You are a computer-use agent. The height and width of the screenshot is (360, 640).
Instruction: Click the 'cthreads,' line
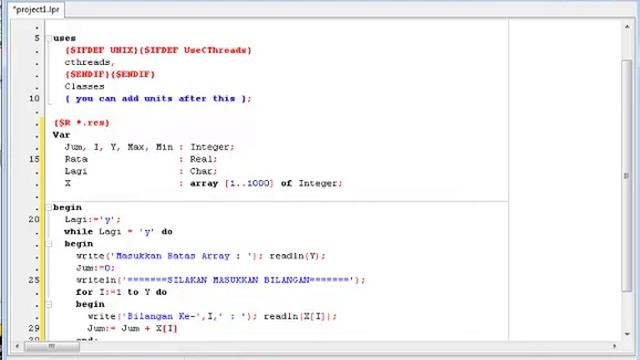coord(90,62)
